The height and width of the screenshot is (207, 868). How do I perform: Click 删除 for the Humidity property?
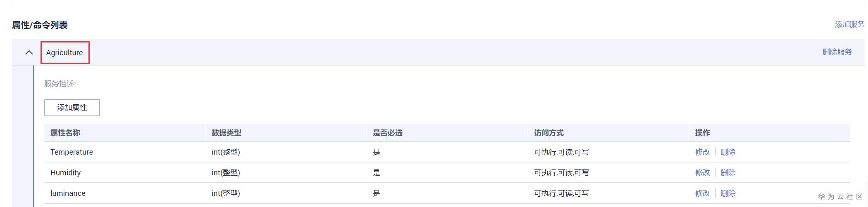[728, 173]
